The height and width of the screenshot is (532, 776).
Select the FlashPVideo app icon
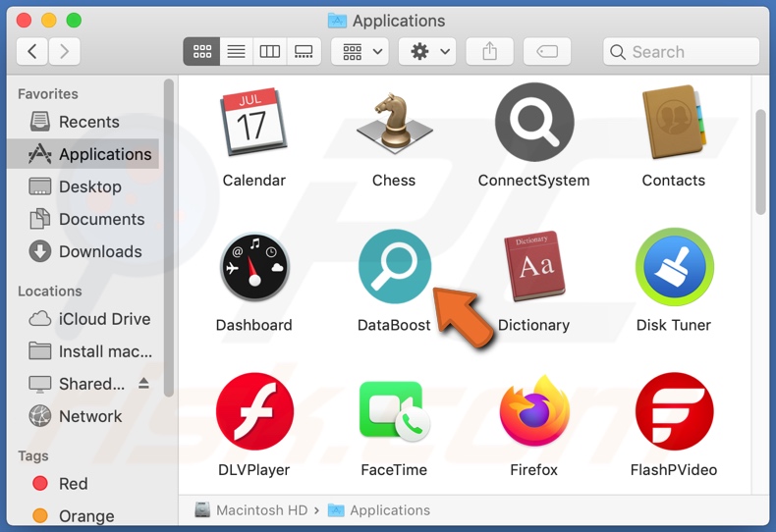click(x=674, y=411)
